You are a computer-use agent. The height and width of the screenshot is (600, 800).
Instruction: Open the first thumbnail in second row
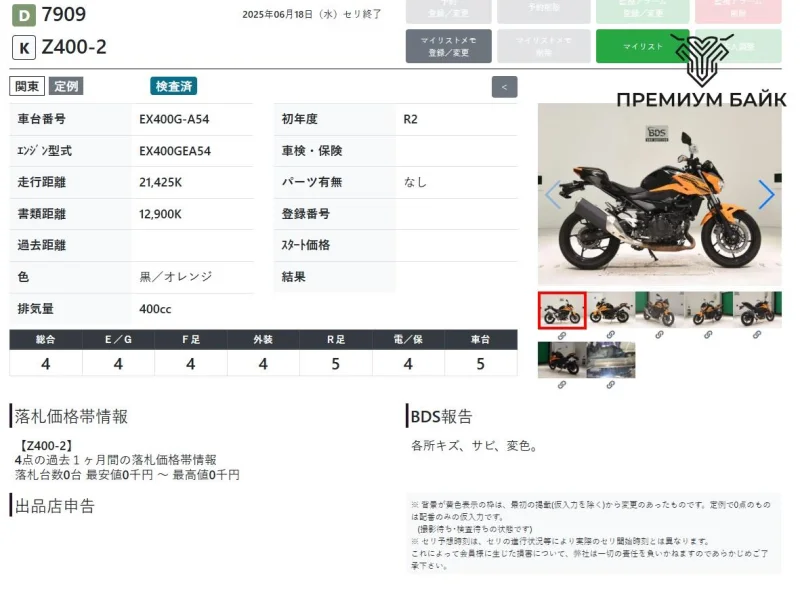562,360
